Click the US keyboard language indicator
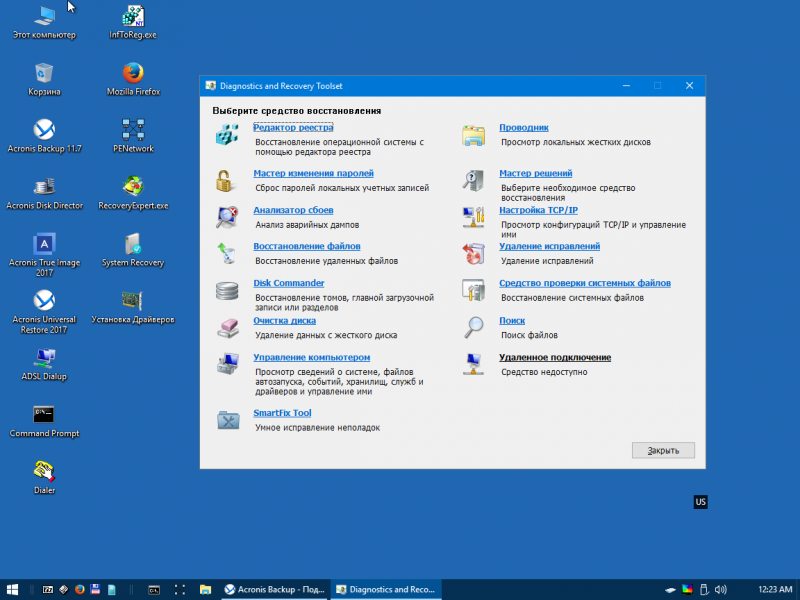Viewport: 800px width, 600px height. click(701, 502)
